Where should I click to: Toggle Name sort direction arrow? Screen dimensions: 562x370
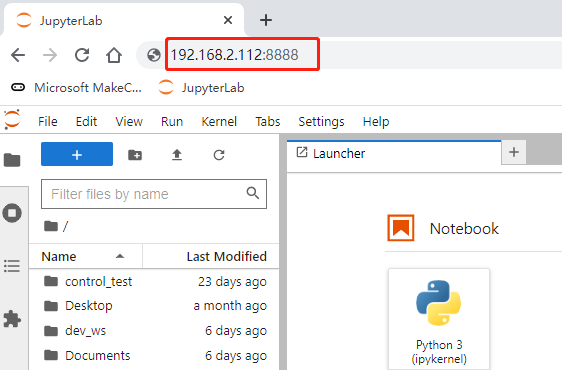pos(120,256)
